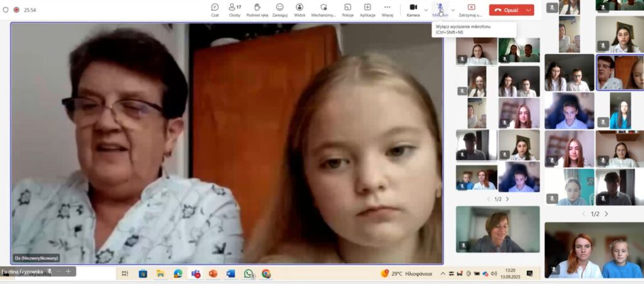Open the dropdown arrow beside Opuść
Screen dimensions: 644x284
[x=528, y=10]
